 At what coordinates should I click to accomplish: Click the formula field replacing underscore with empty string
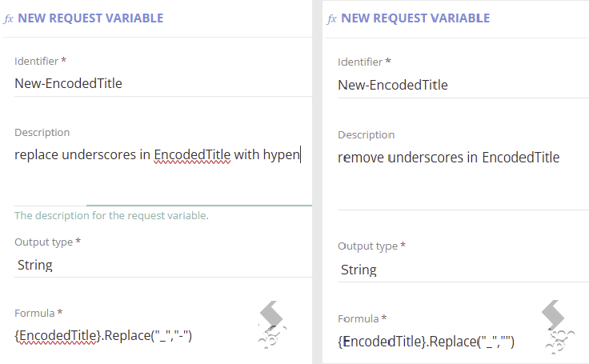[x=426, y=342]
